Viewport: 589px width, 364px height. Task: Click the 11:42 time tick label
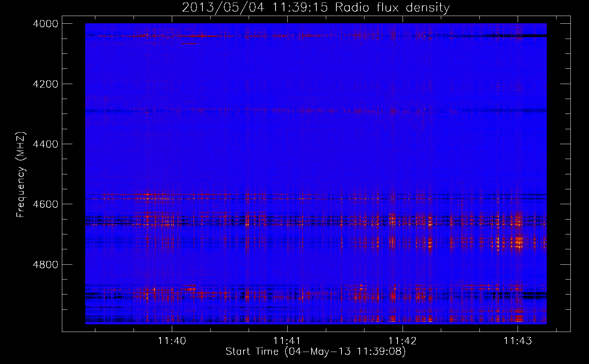(x=402, y=341)
